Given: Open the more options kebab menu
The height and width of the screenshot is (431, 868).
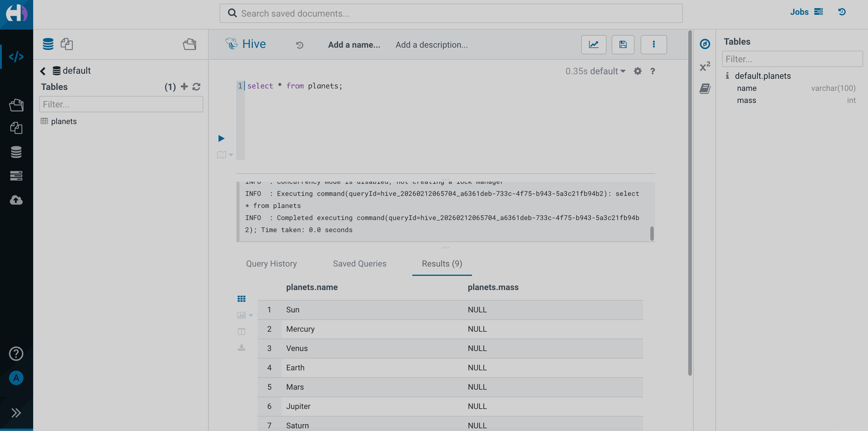Looking at the screenshot, I should click(654, 44).
